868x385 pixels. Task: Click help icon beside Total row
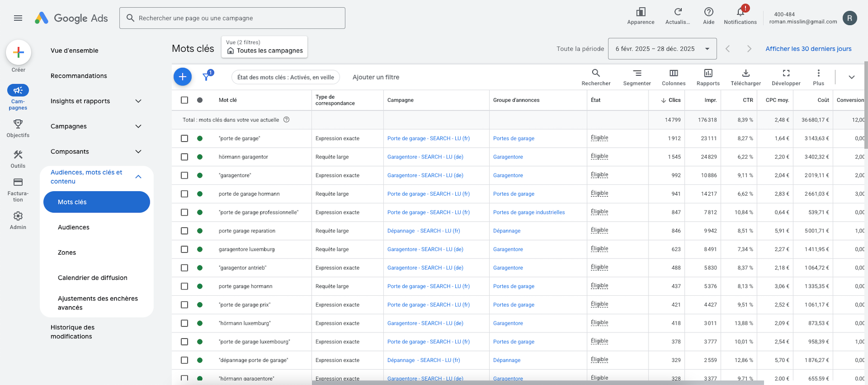[286, 120]
